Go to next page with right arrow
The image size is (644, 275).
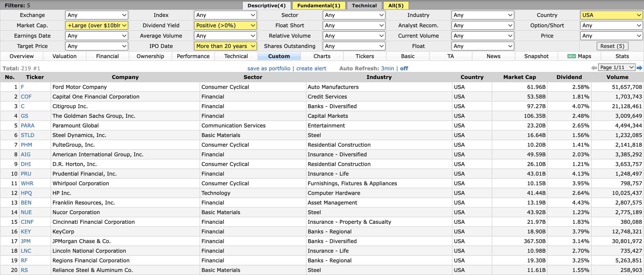click(639, 68)
